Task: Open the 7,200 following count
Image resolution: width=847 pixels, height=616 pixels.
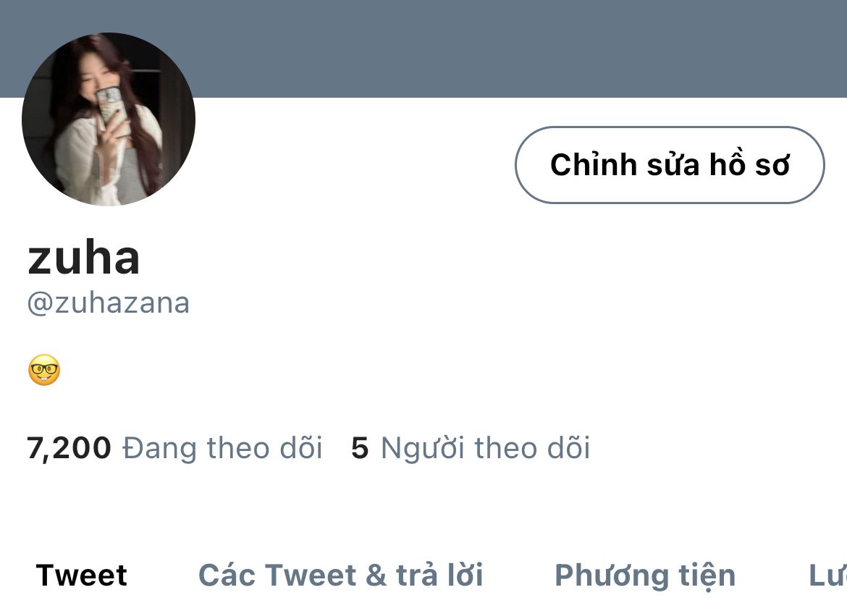Action: click(x=69, y=448)
